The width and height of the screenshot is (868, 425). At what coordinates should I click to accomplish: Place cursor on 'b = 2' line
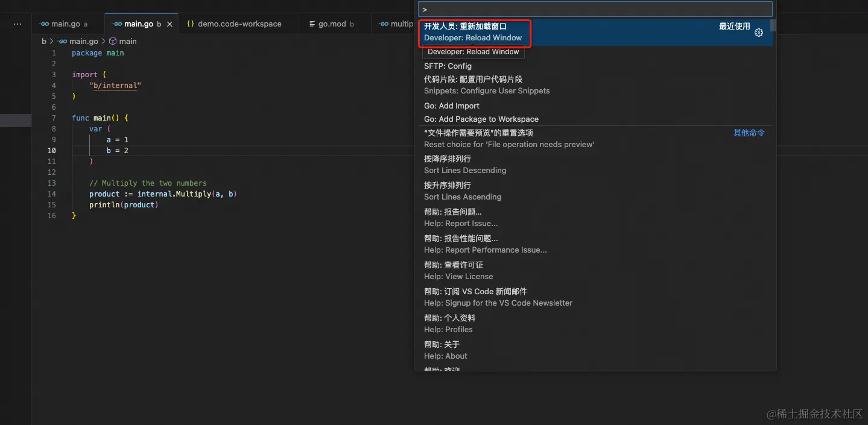coord(118,151)
